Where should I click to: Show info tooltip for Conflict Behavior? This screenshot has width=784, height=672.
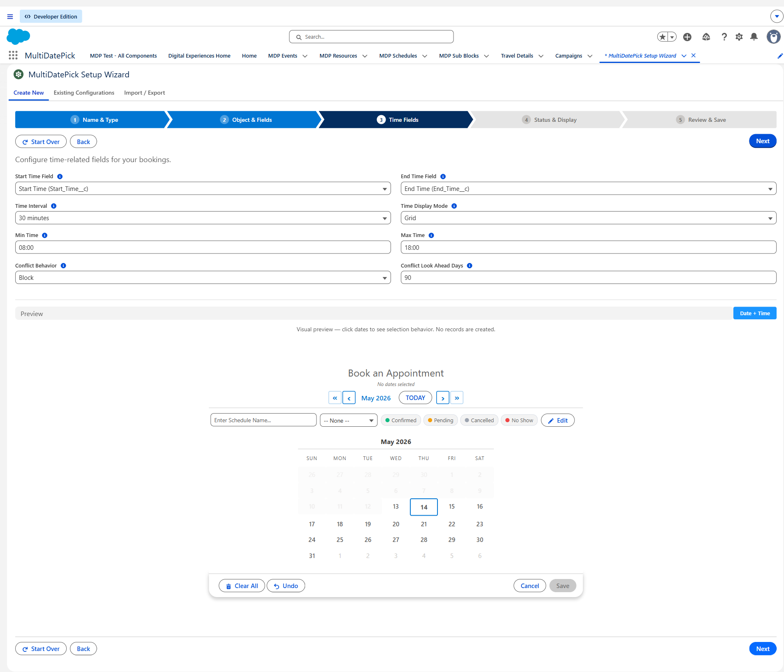63,266
